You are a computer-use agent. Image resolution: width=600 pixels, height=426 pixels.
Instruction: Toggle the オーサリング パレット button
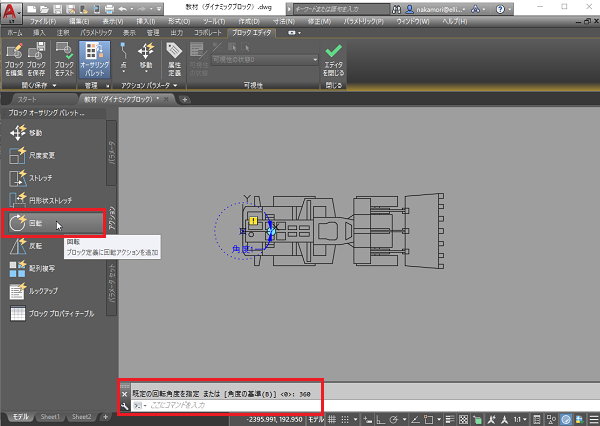(x=95, y=59)
